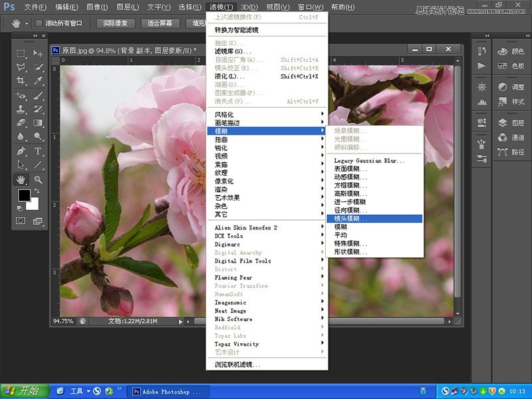Open the History panel icon
Screen dimensions: 532x399
coord(481,51)
